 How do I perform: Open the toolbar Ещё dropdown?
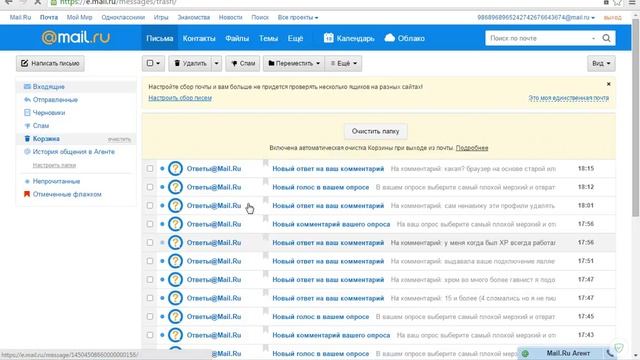(343, 63)
